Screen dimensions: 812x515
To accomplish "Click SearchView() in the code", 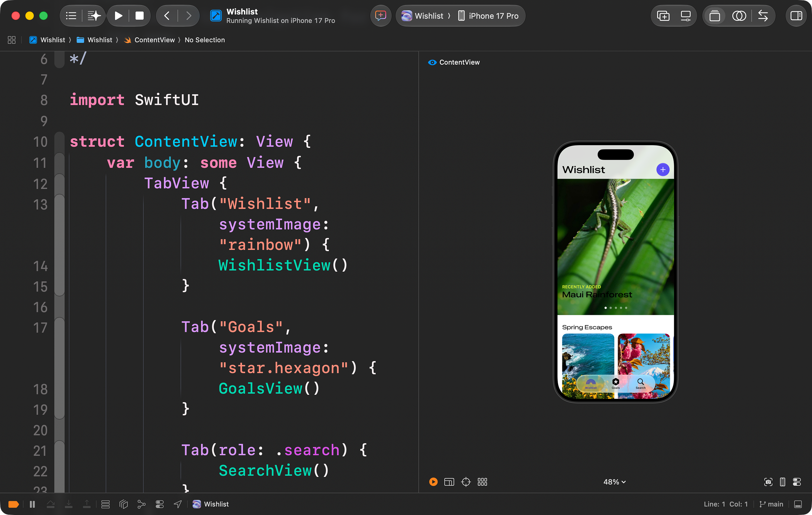I will (x=274, y=470).
